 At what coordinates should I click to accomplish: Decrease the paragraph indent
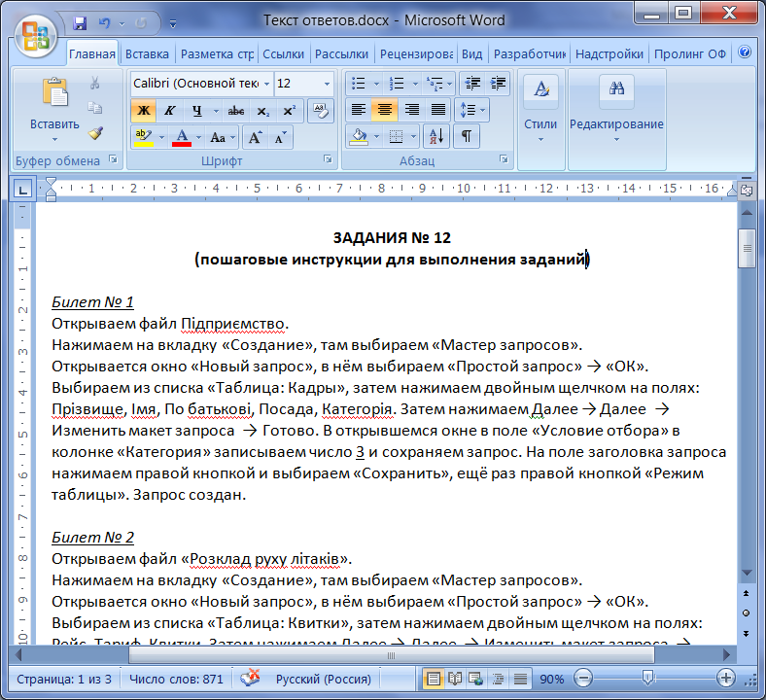(x=472, y=84)
